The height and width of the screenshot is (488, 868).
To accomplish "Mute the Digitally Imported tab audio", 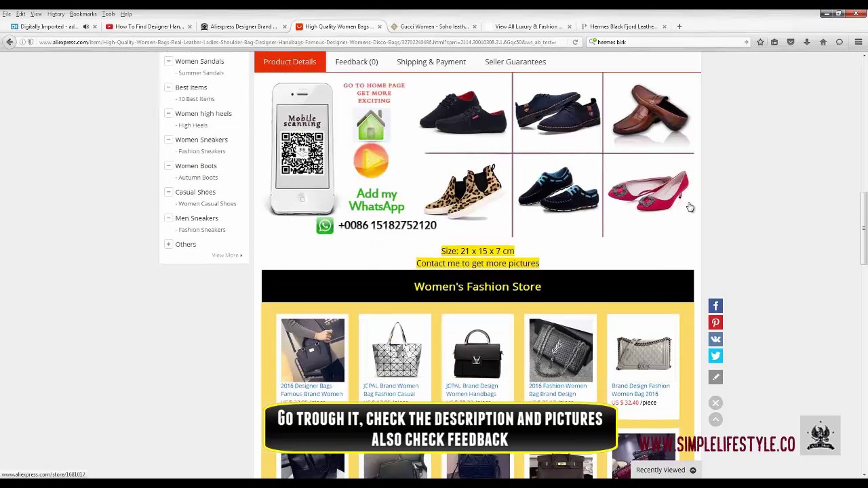I will point(85,26).
